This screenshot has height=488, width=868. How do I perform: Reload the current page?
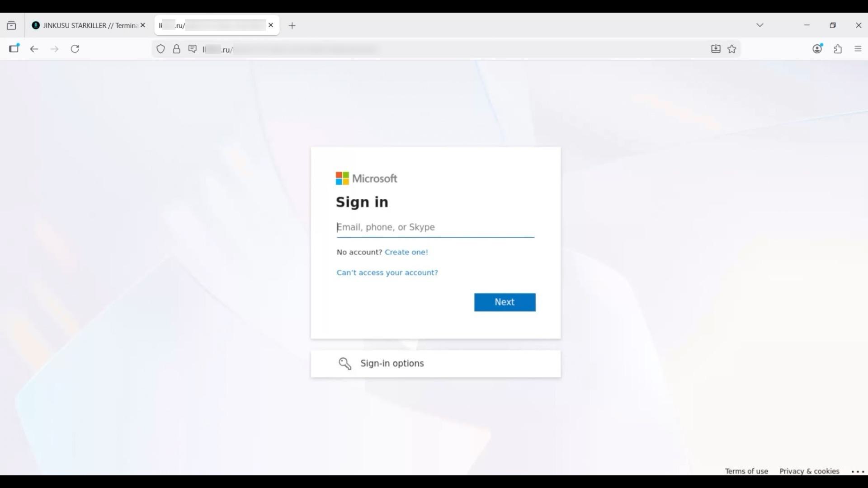point(75,49)
